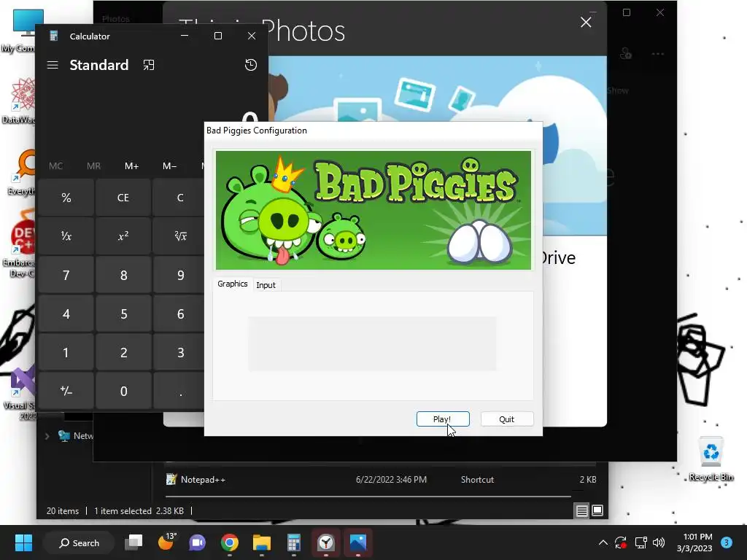This screenshot has width=747, height=560.
Task: Click the network display tray icon
Action: tap(640, 542)
